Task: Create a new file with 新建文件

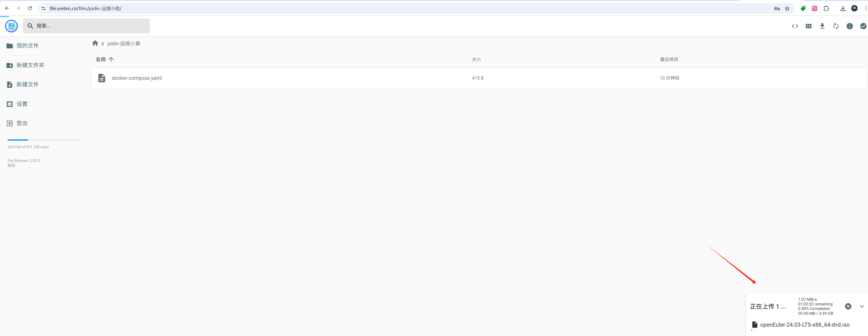Action: click(27, 84)
